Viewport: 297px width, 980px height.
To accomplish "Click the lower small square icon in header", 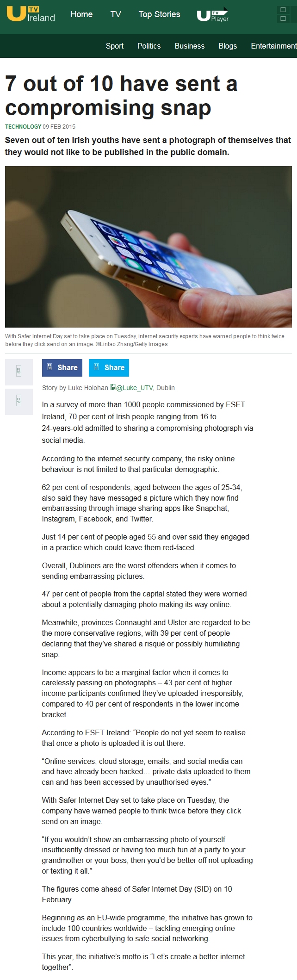I will point(283,19).
